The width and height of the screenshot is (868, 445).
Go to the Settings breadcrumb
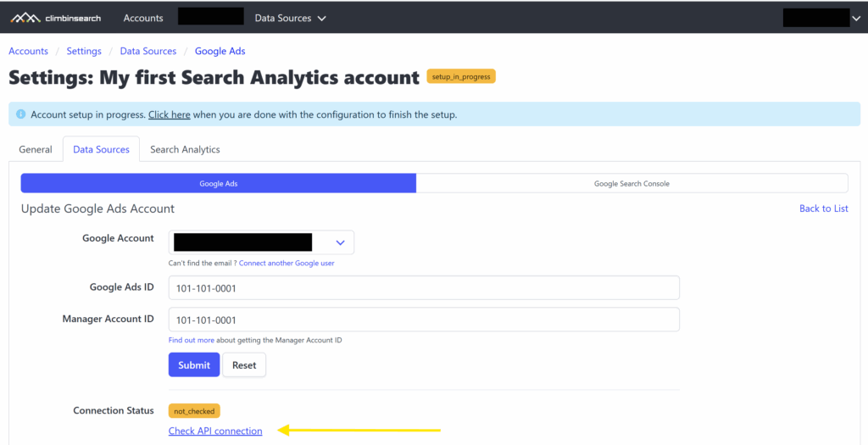click(x=84, y=51)
